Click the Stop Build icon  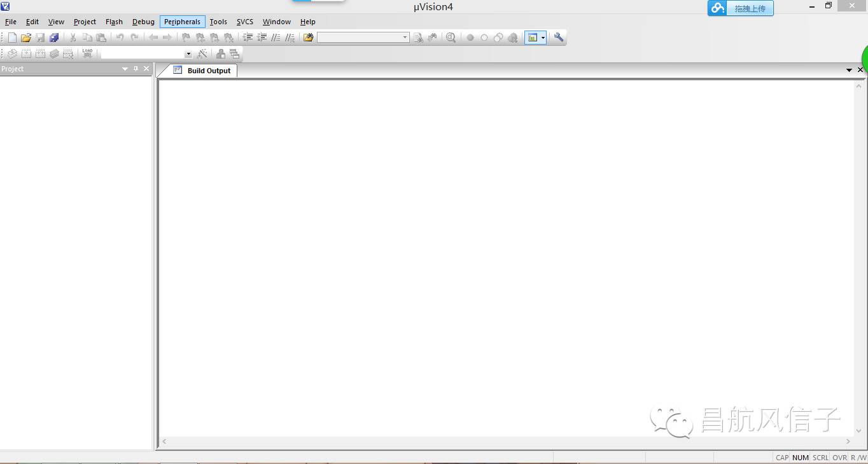click(68, 53)
